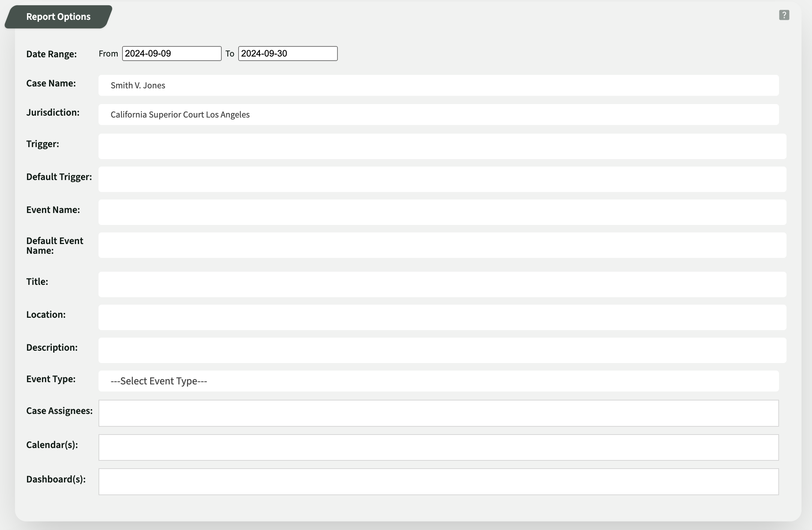Focus the Case Assignees selection box
Screen dimensions: 812x530
point(439,413)
